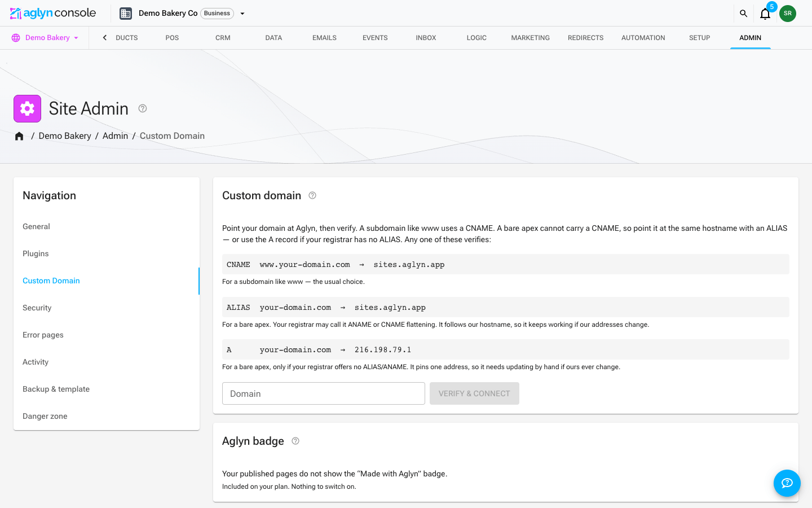Click the Site Admin gear icon
This screenshot has height=508, width=812.
point(27,108)
